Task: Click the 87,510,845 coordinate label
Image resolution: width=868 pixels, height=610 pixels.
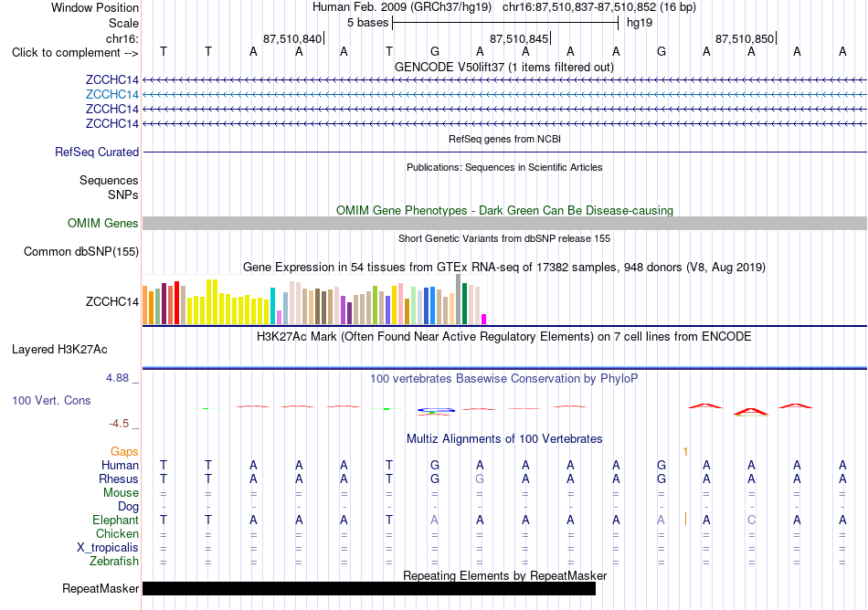Action: point(519,38)
